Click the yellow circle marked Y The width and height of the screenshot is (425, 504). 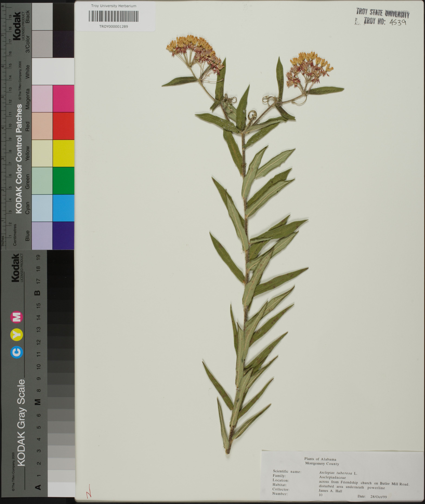click(17, 335)
